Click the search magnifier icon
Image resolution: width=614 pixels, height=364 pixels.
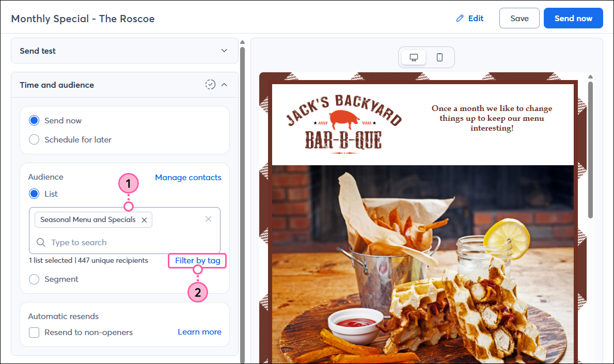coord(41,242)
